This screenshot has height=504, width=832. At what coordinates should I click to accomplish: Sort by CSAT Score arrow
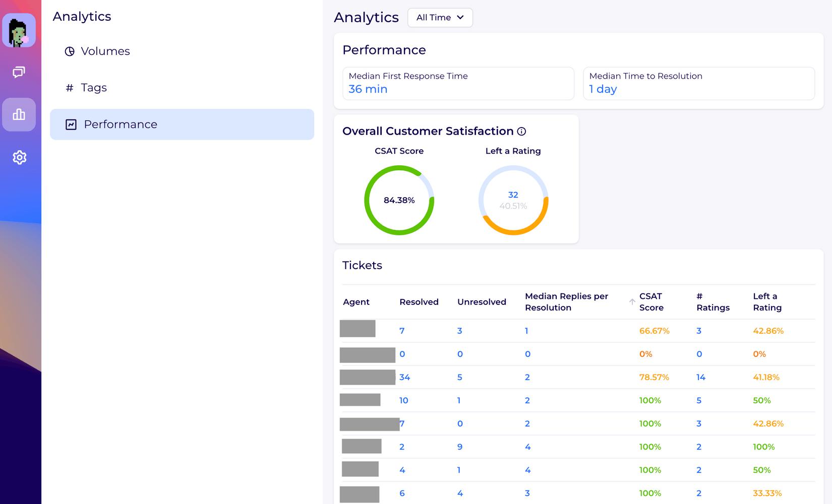632,302
